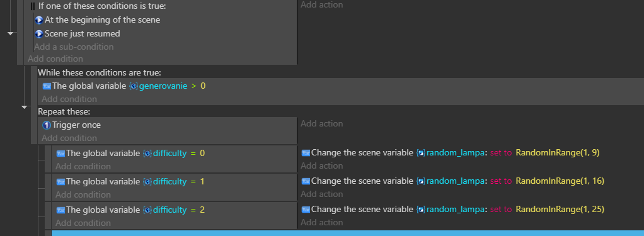Click the 'Scene just resumed' condition icon
Viewport: 644px width, 236px height.
[39, 33]
